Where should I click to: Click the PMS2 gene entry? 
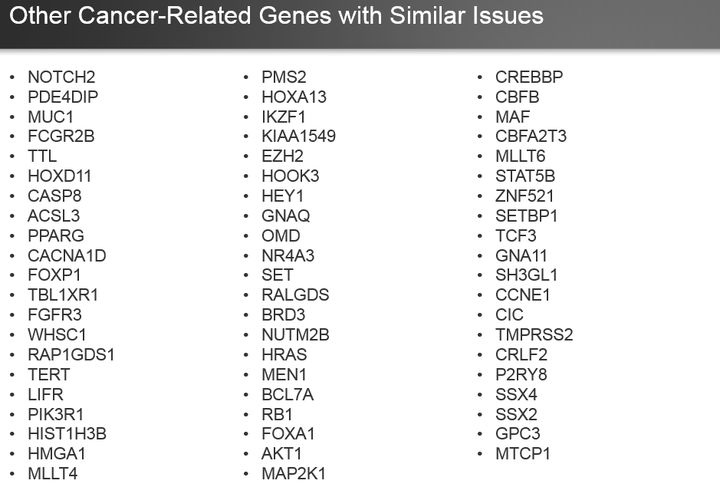point(284,77)
